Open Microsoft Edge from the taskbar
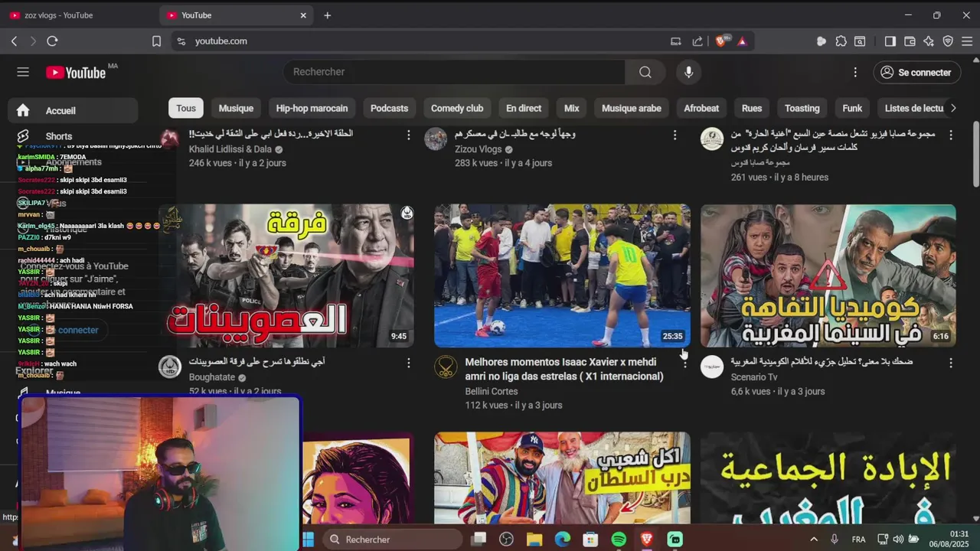Image resolution: width=980 pixels, height=551 pixels. [562, 540]
